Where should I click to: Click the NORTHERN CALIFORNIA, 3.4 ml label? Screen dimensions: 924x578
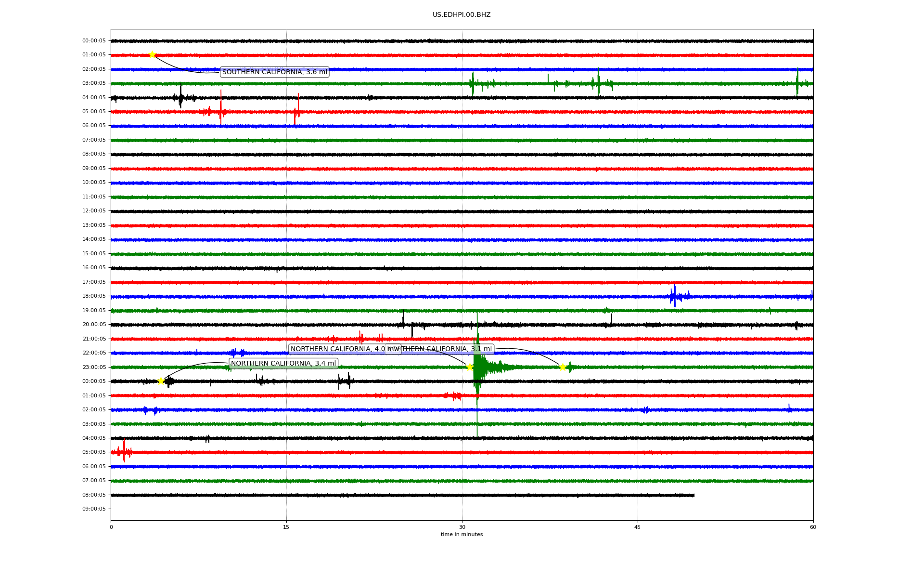[x=283, y=364]
